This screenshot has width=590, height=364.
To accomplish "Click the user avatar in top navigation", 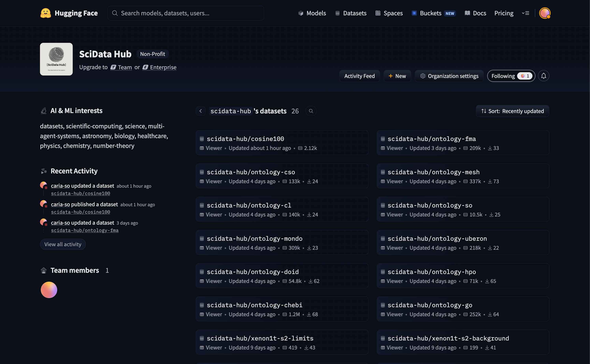I will click(x=545, y=13).
